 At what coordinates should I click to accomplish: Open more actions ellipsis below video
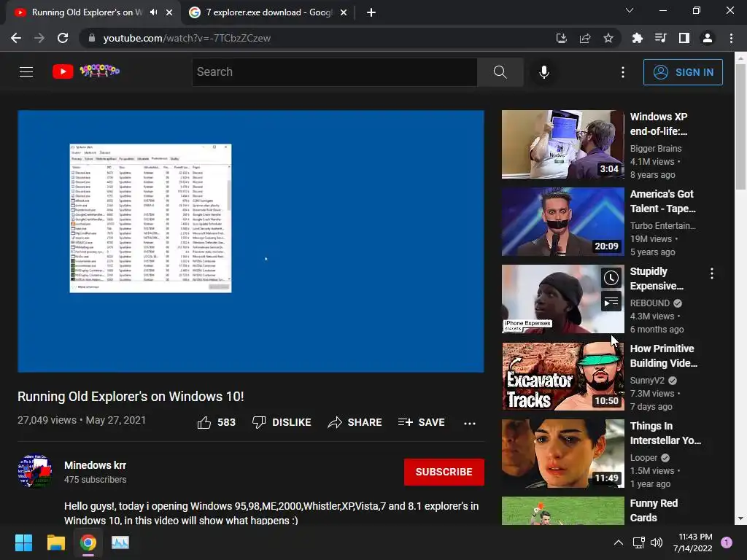[470, 423]
